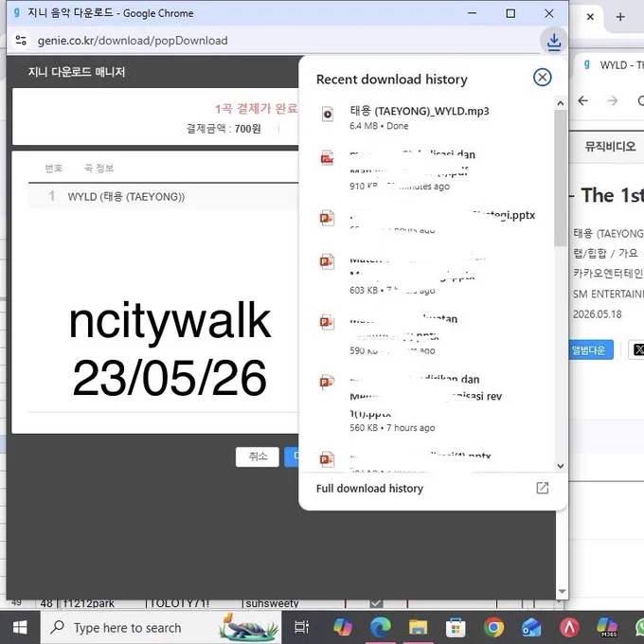The height and width of the screenshot is (644, 644).
Task: Close the background browser tab
Action: [x=590, y=17]
